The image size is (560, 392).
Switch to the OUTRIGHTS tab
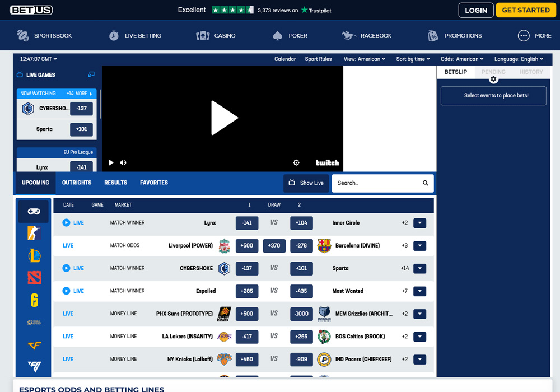(x=77, y=183)
